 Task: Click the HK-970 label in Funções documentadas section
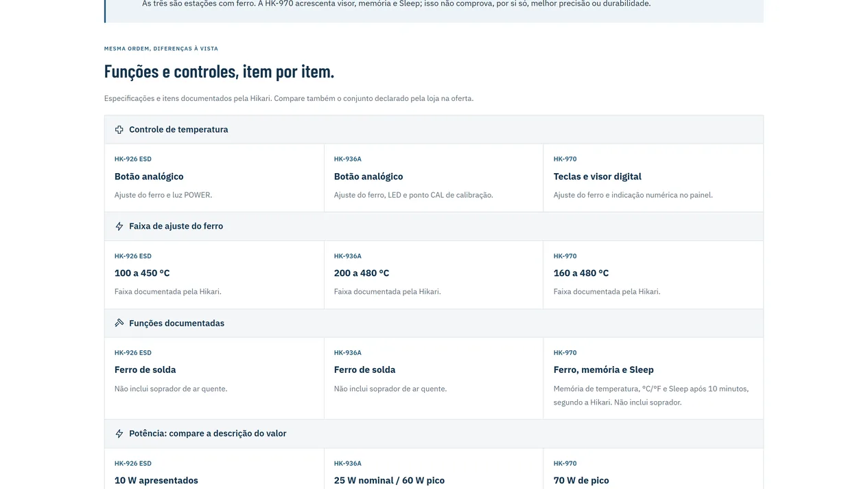[565, 353]
